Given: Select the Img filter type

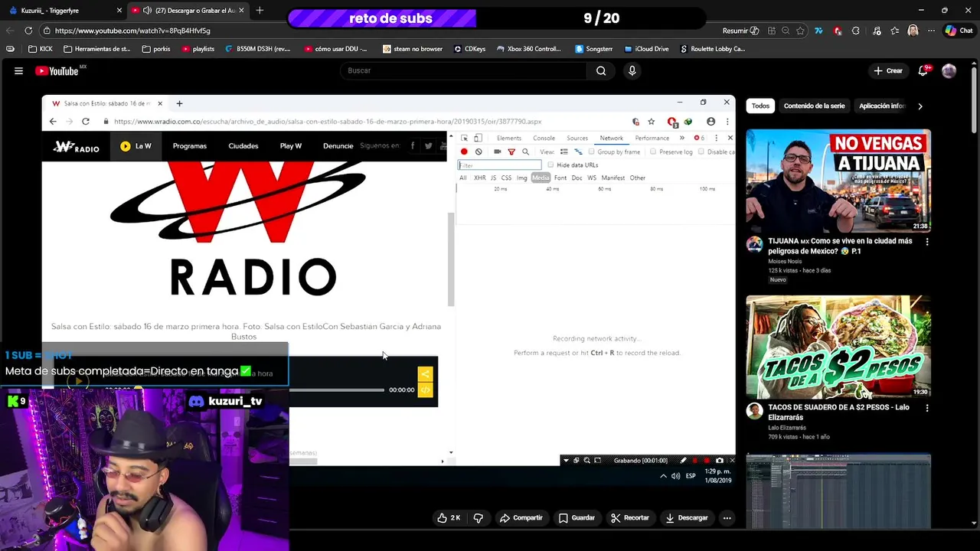Looking at the screenshot, I should [x=521, y=178].
